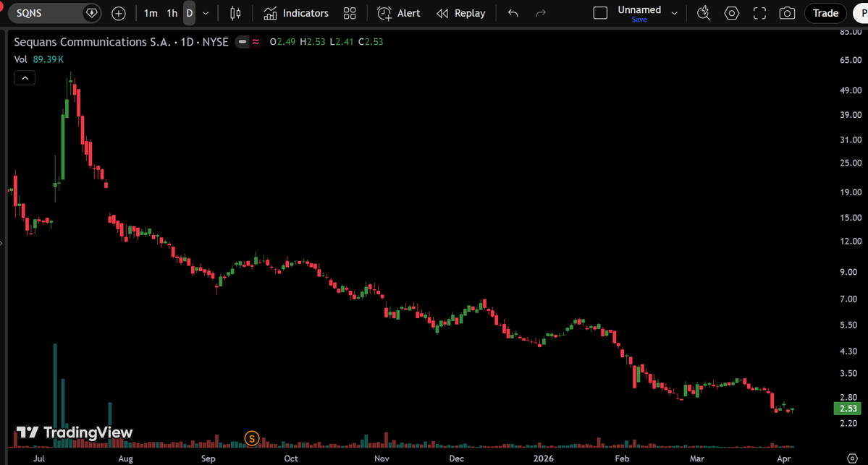
Task: Click the 2026 label on time axis
Action: [x=543, y=458]
